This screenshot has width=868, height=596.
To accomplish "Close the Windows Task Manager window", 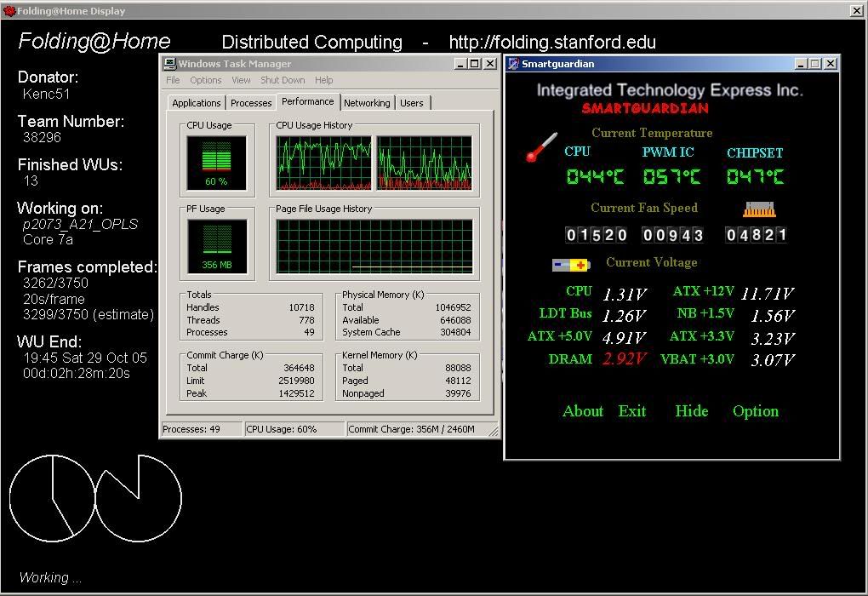I will click(x=490, y=64).
